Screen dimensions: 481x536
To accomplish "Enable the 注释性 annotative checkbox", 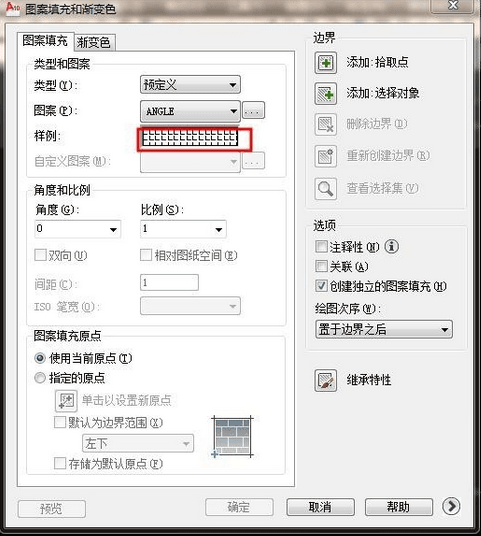I will [x=321, y=246].
